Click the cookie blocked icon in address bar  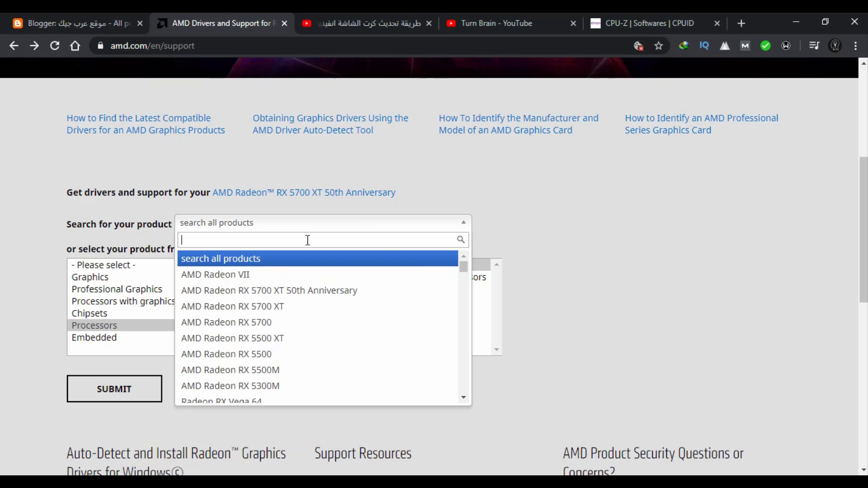click(x=638, y=46)
